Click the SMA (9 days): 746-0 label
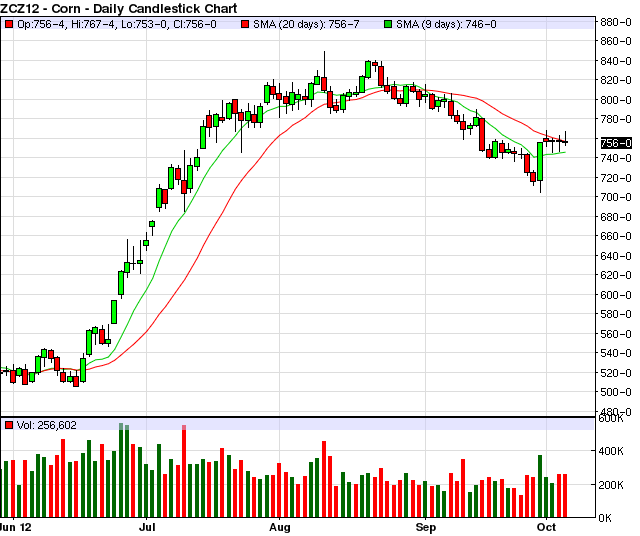This screenshot has height=536, width=640. [x=446, y=24]
